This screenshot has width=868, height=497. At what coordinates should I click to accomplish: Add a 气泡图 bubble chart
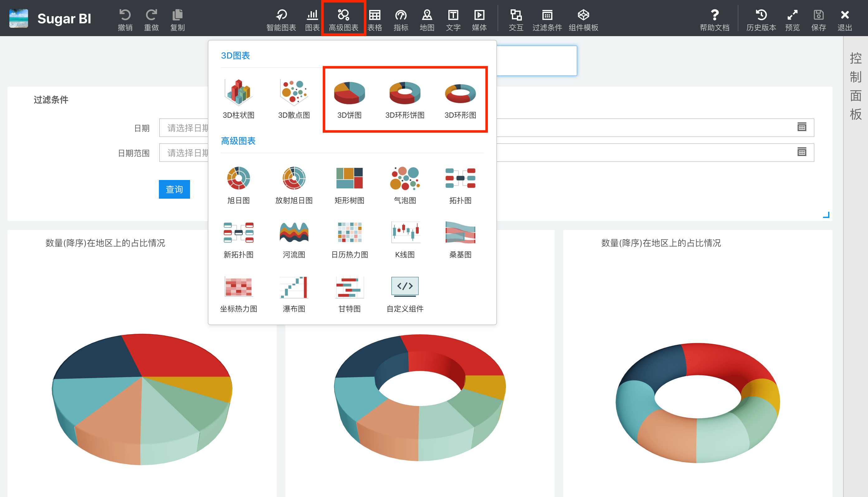[405, 185]
